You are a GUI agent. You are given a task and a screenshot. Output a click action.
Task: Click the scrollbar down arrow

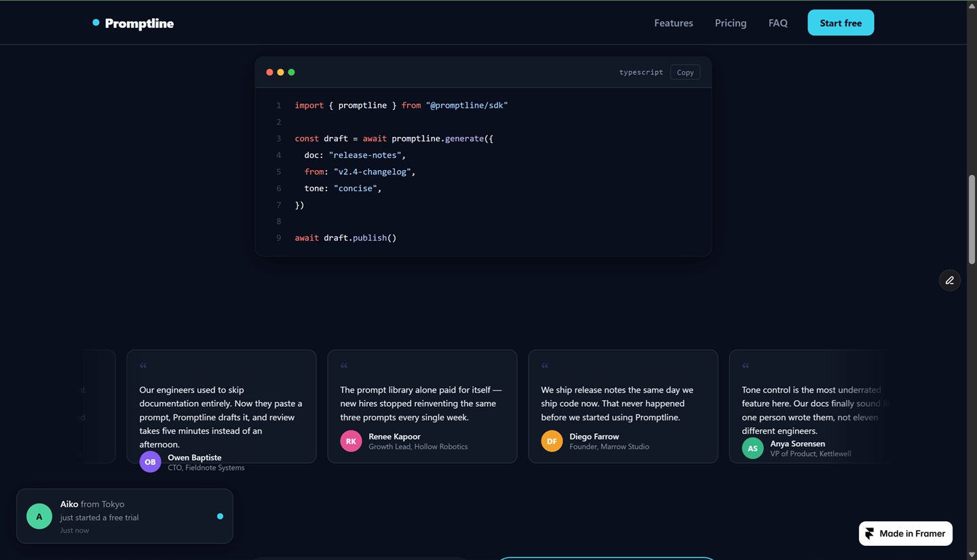coord(972,555)
